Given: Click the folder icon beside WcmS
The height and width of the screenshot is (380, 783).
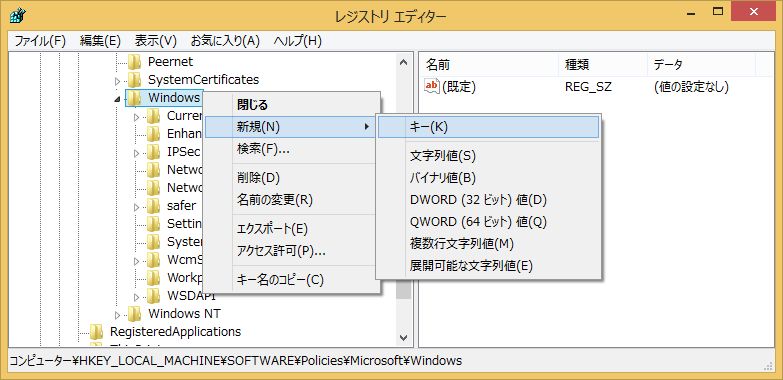Looking at the screenshot, I should click(153, 260).
